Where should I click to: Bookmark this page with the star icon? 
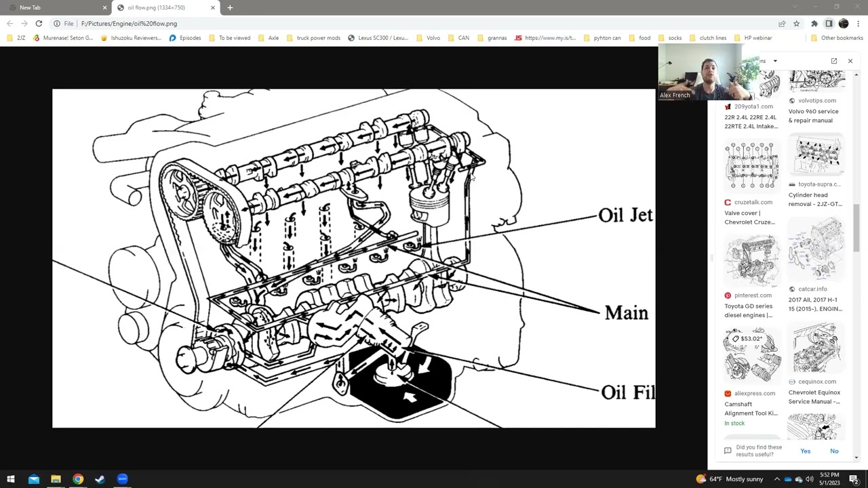[x=797, y=24]
